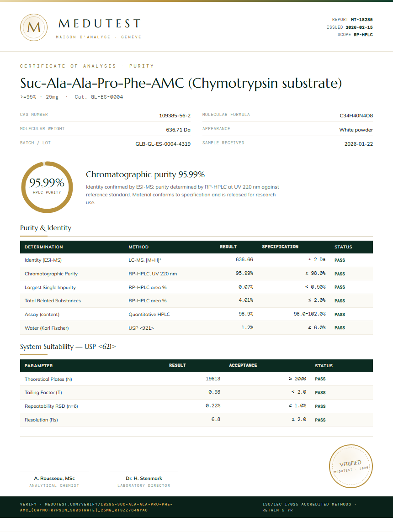The width and height of the screenshot is (393, 532).
Task: Click signature name A. Rousseau, MSc
Action: [x=54, y=479]
